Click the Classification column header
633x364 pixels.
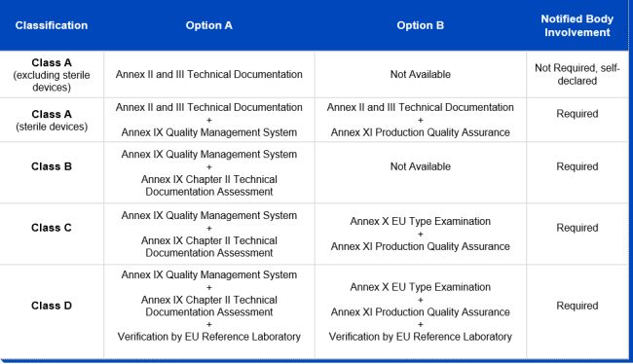coord(52,25)
